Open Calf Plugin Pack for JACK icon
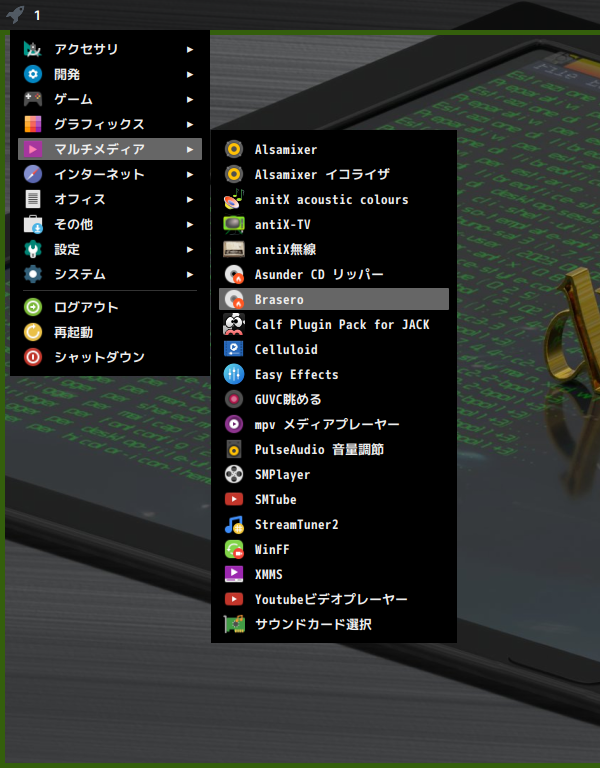This screenshot has height=768, width=600. pos(234,324)
